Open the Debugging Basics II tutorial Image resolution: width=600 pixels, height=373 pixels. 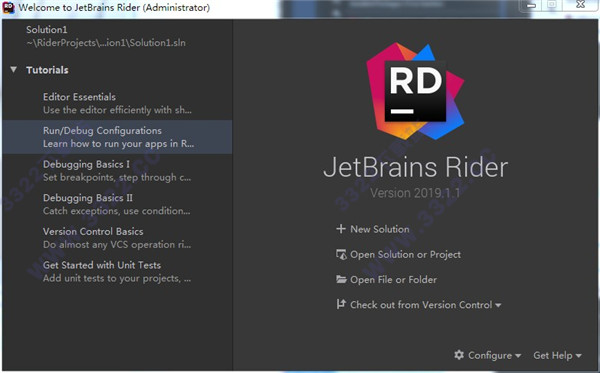click(x=117, y=204)
